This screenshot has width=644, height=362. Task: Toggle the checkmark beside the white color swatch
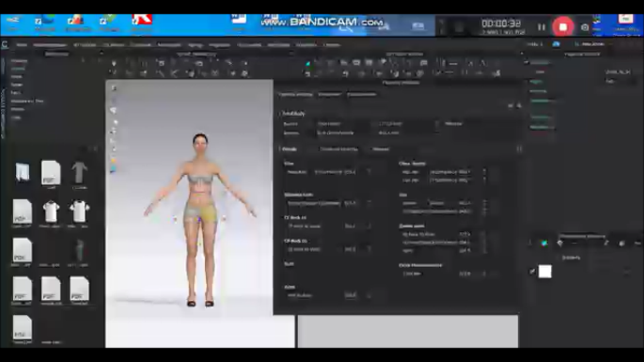532,271
